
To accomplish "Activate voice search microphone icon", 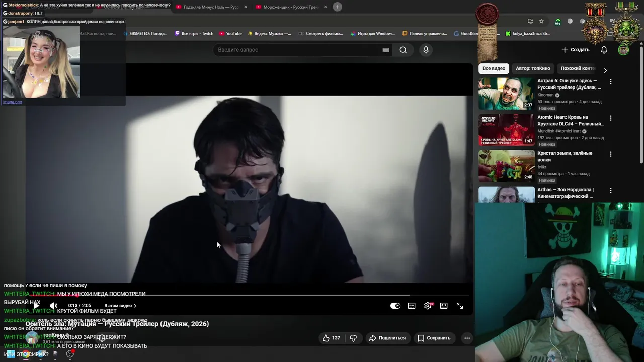I will [x=426, y=50].
